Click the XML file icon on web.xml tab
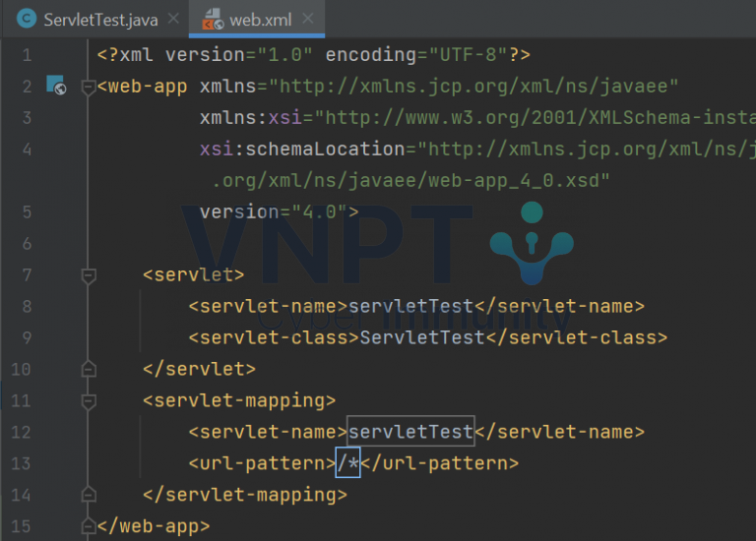756x541 pixels. click(212, 20)
